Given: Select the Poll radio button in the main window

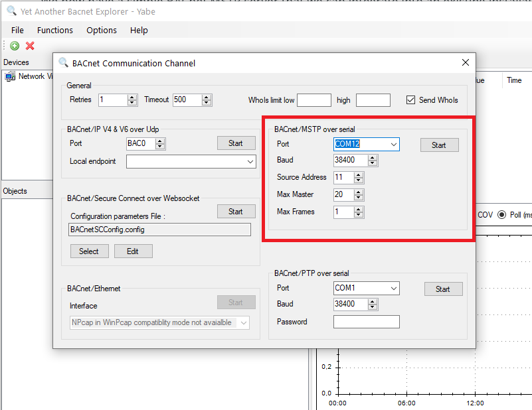Looking at the screenshot, I should click(501, 215).
